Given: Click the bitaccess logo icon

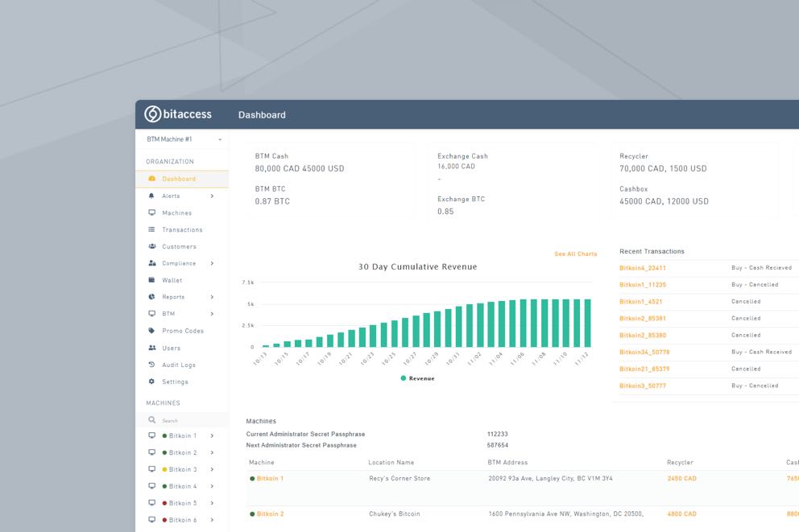Looking at the screenshot, I should tap(152, 114).
